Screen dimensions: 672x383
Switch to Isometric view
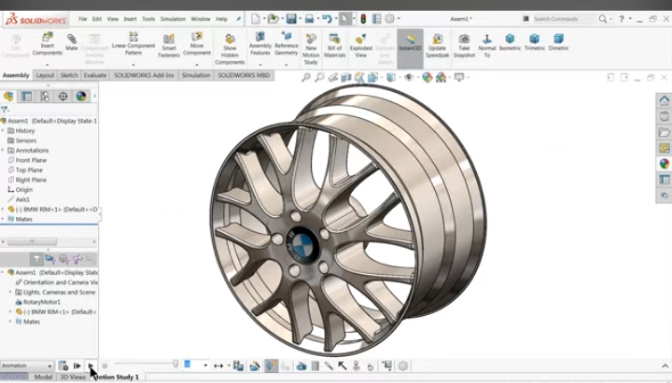pos(510,43)
